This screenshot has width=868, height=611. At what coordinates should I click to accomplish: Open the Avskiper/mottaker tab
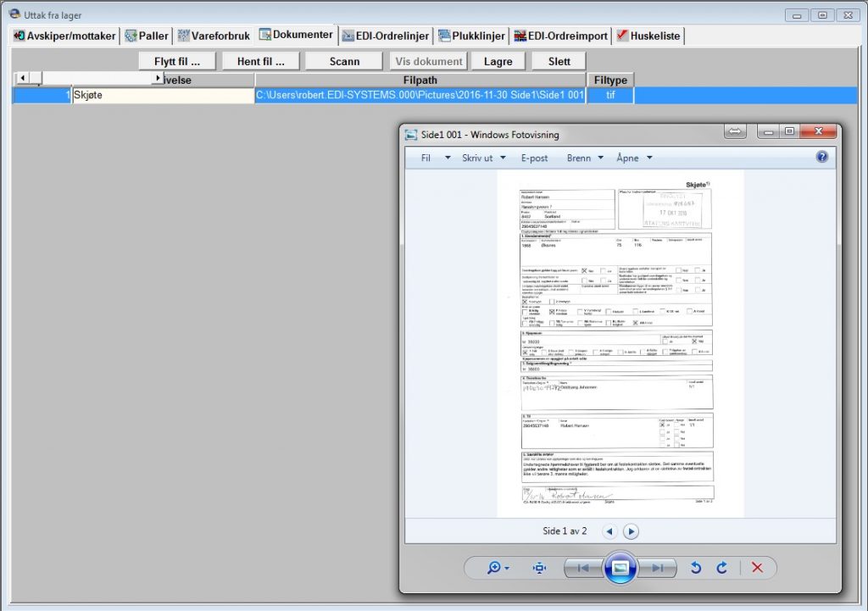64,36
